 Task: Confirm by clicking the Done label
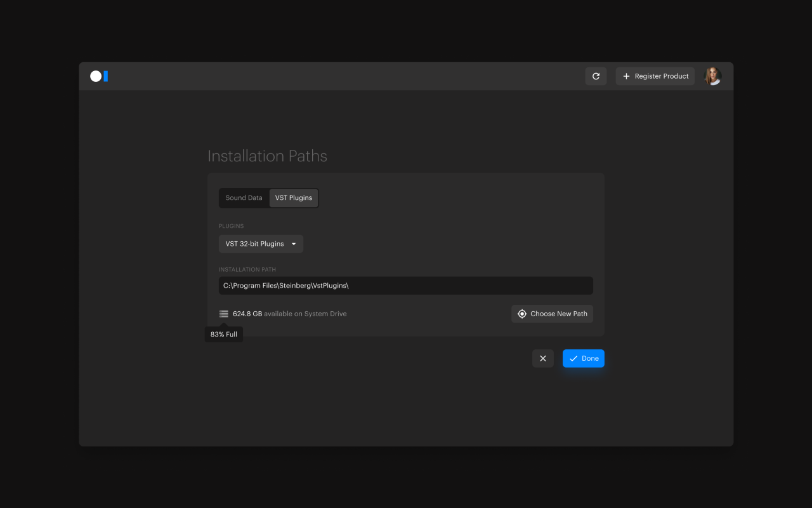pos(590,359)
